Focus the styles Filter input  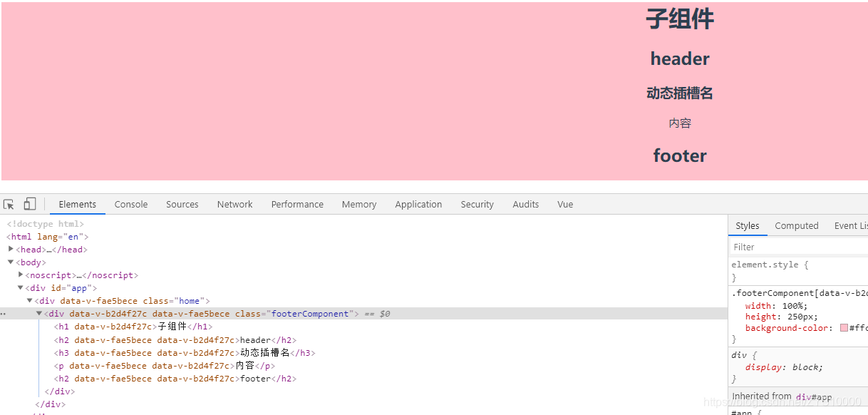pos(799,247)
